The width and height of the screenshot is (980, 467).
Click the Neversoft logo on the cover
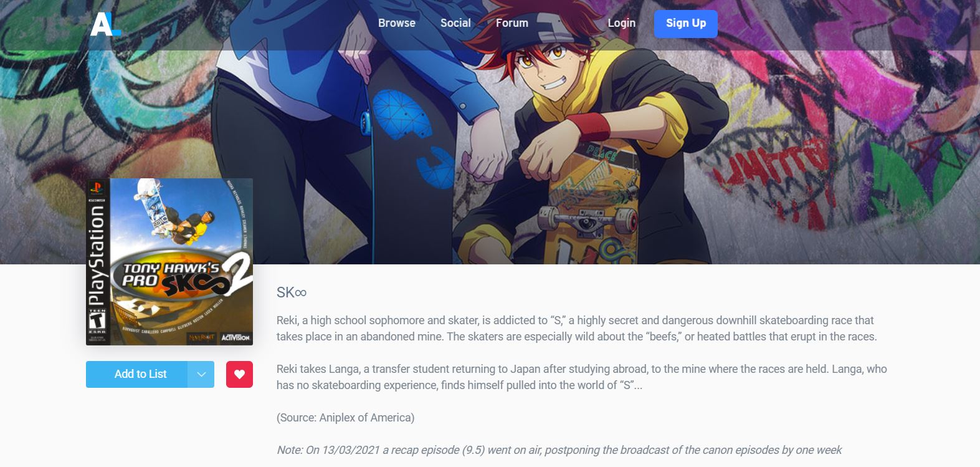(x=202, y=337)
